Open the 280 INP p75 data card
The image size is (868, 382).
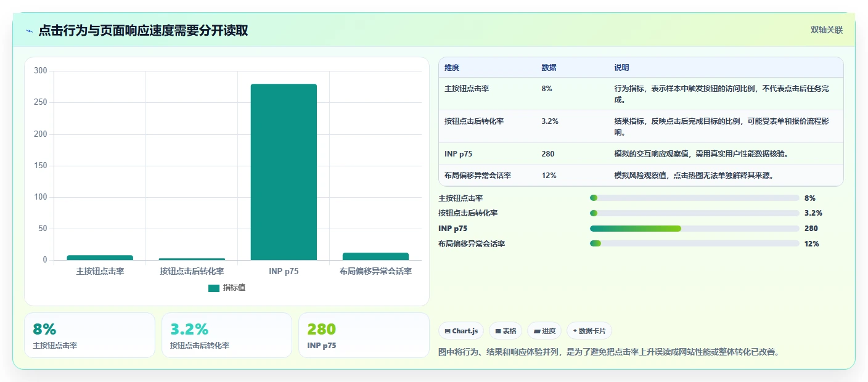tap(364, 335)
